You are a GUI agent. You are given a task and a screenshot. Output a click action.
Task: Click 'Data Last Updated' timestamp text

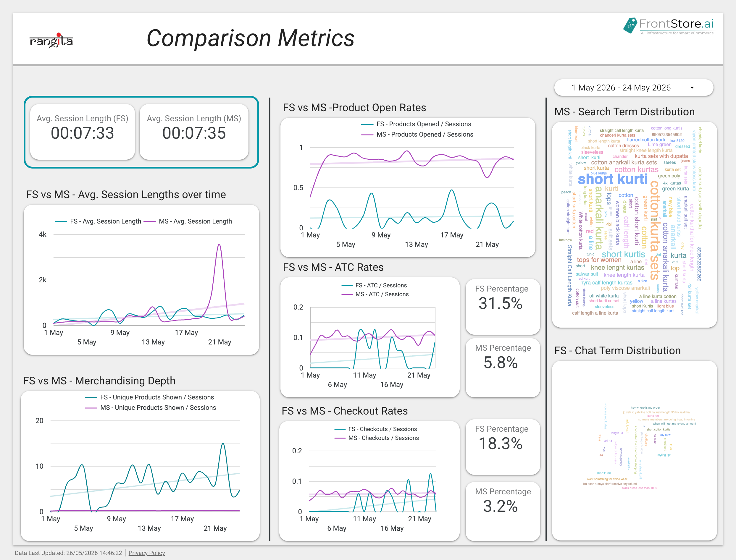point(68,553)
